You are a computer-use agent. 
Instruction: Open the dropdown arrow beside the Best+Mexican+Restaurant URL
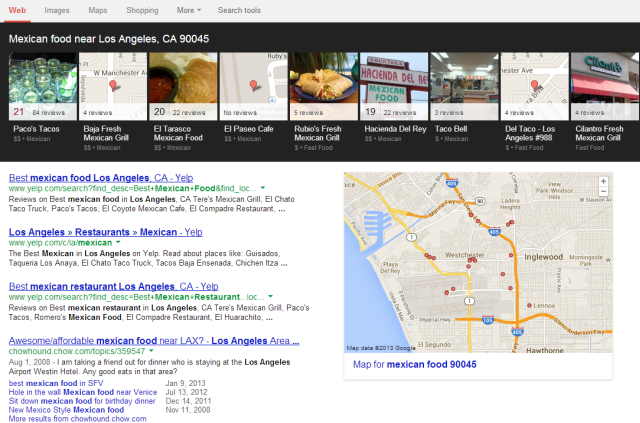coord(270,296)
